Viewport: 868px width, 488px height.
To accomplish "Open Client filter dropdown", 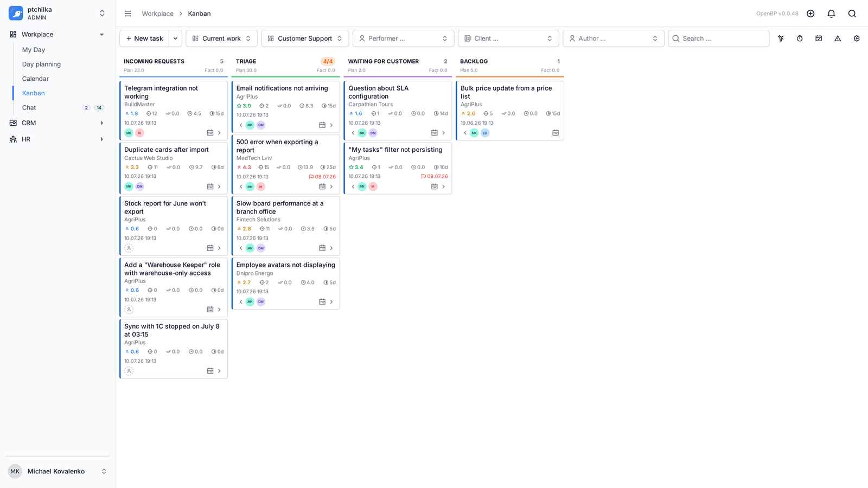I will (508, 38).
